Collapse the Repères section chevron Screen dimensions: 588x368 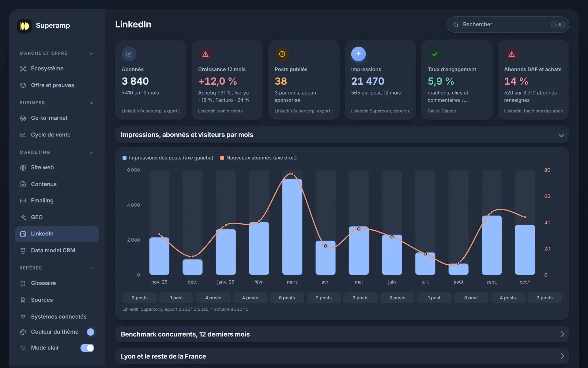91,268
